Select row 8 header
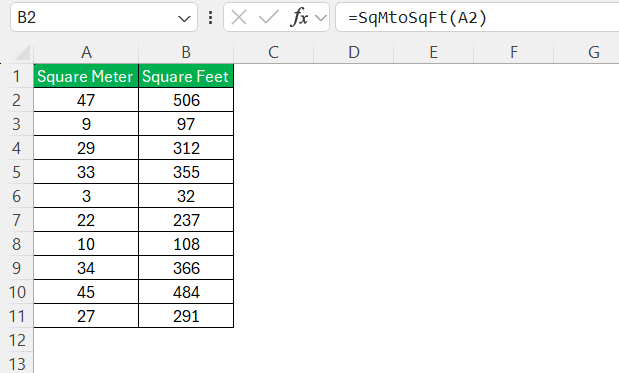619x373 pixels. coord(17,244)
